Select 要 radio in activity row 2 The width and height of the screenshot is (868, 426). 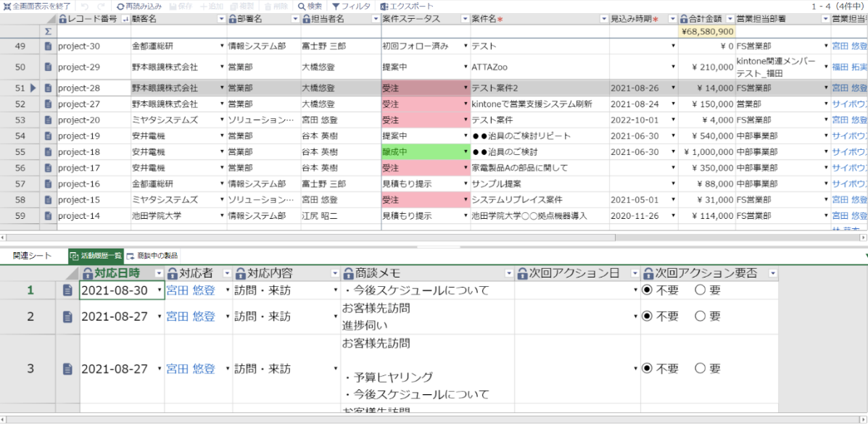click(x=700, y=317)
